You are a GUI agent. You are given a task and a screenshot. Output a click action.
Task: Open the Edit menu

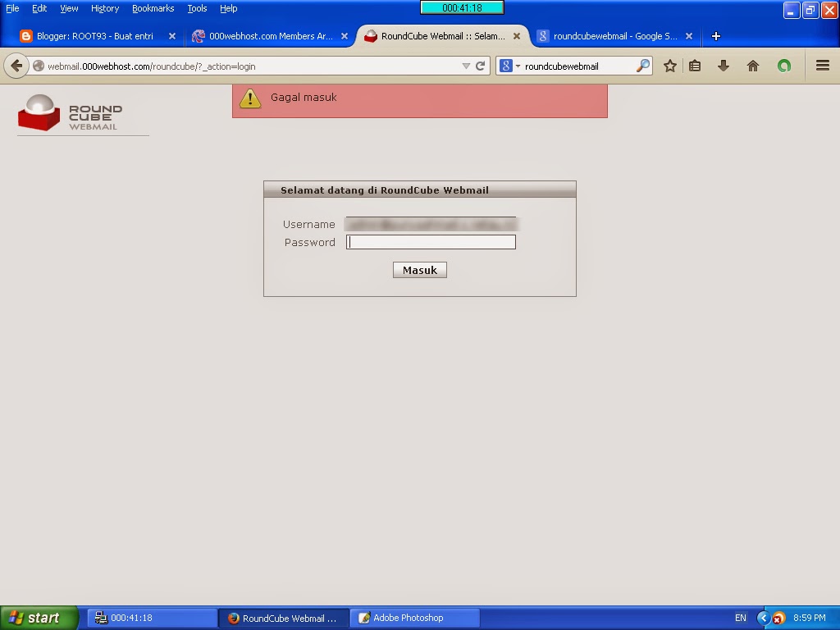click(x=39, y=8)
